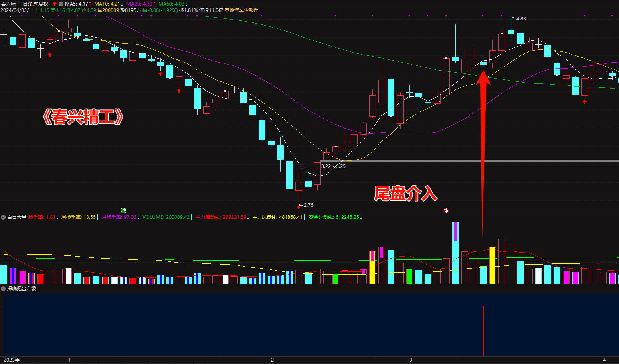Click the 收4.09 close price value
This screenshot has width=619, height=364.
click(x=89, y=10)
